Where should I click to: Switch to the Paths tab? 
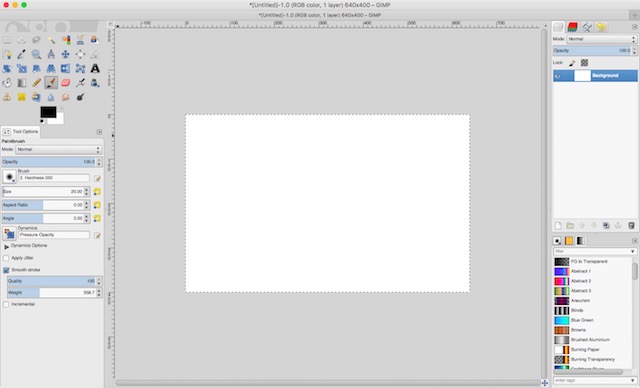(x=587, y=27)
